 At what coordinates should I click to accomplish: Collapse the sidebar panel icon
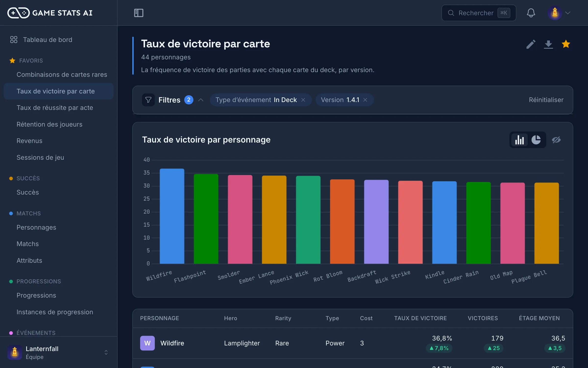point(139,13)
